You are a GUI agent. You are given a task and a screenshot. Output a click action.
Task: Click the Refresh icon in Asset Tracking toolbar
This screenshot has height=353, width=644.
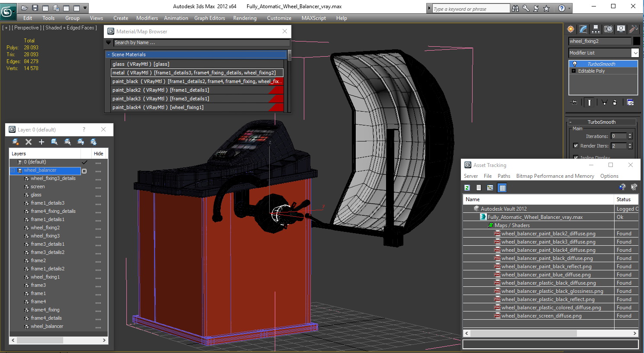pos(467,188)
